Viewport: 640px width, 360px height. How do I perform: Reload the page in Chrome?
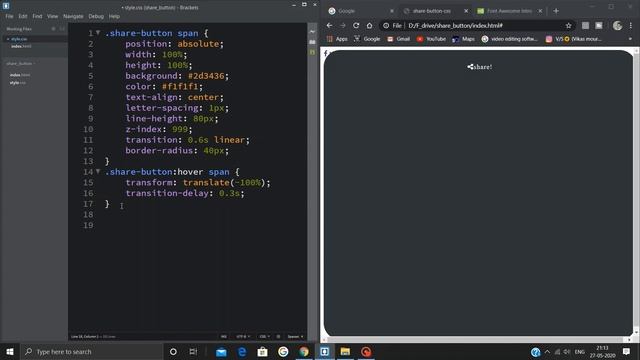tap(356, 25)
